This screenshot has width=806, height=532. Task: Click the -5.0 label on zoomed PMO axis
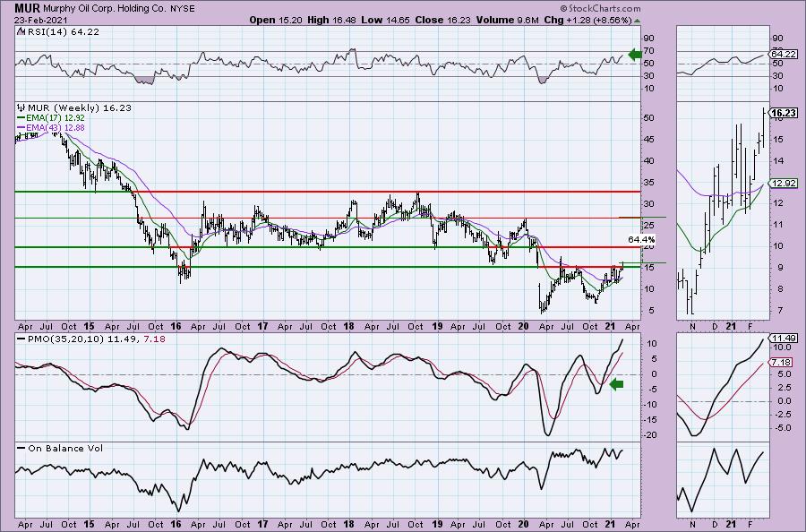782,427
